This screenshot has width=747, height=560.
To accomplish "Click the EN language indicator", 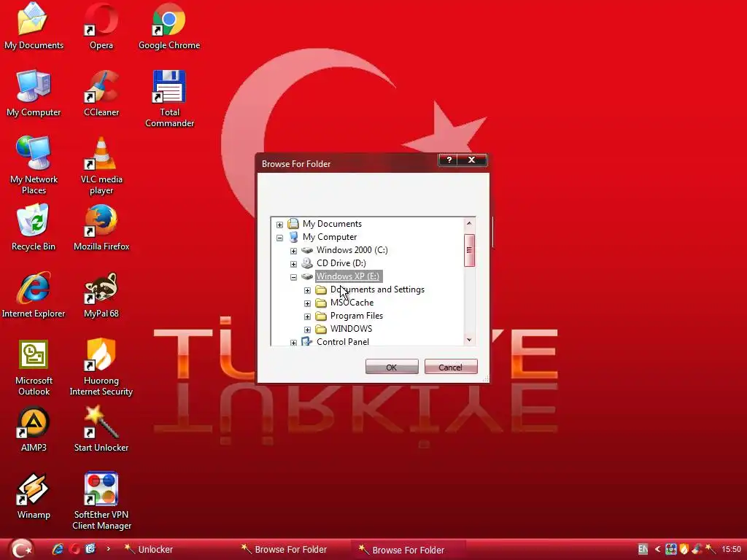I will tap(643, 549).
